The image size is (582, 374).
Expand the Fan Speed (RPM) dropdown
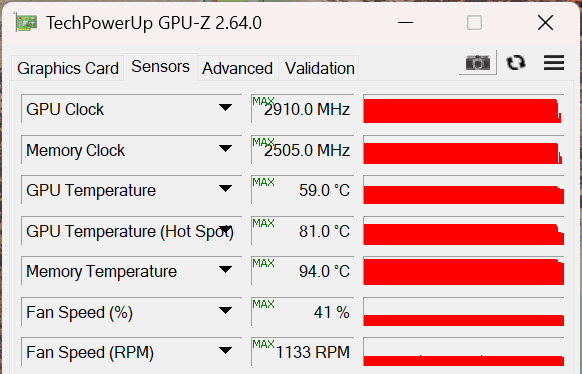[225, 351]
